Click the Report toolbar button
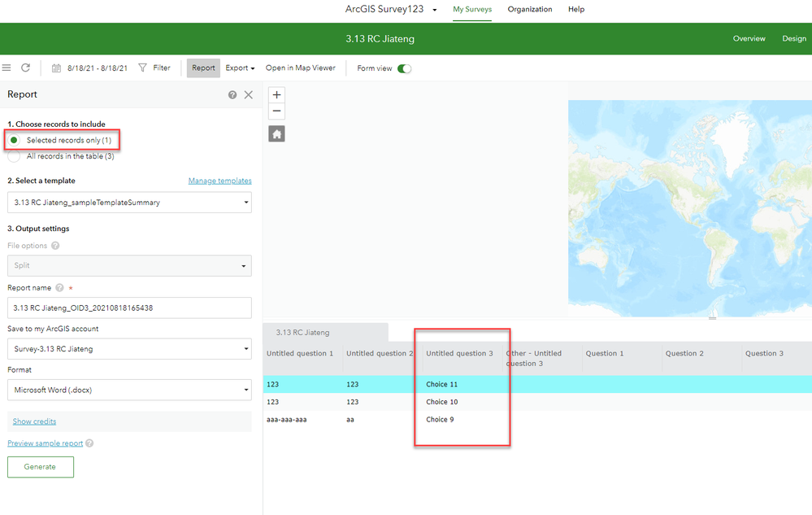This screenshot has height=515, width=812. (x=203, y=68)
